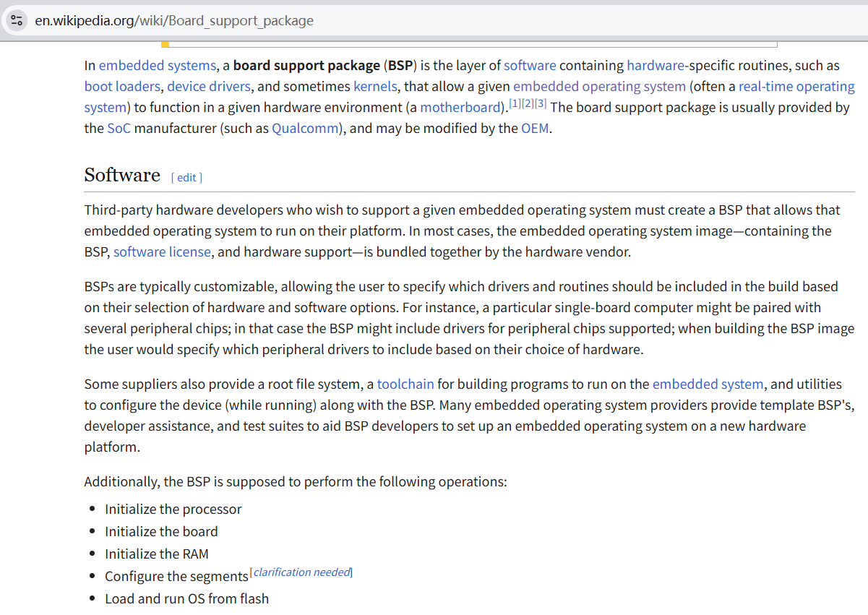This screenshot has width=868, height=615.
Task: Follow the OEM link
Action: coord(535,129)
